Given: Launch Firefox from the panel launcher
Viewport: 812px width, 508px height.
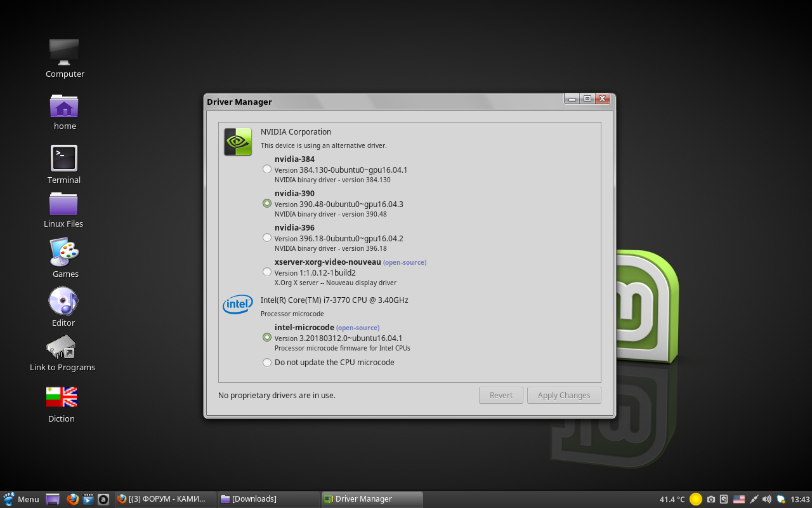Looking at the screenshot, I should (x=72, y=499).
